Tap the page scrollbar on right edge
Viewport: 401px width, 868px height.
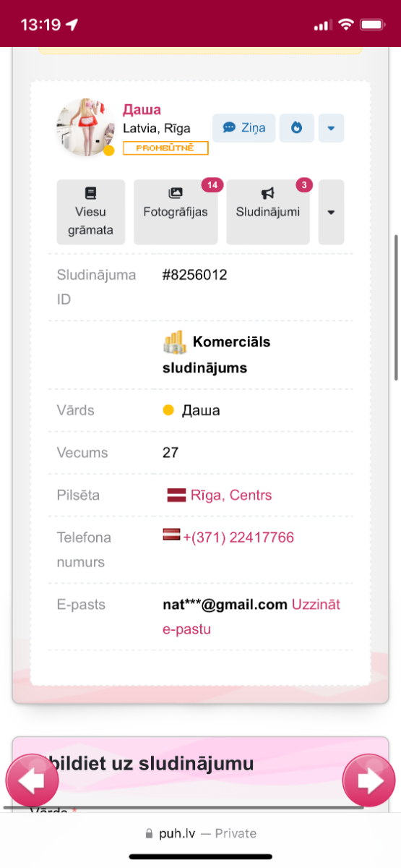396,307
